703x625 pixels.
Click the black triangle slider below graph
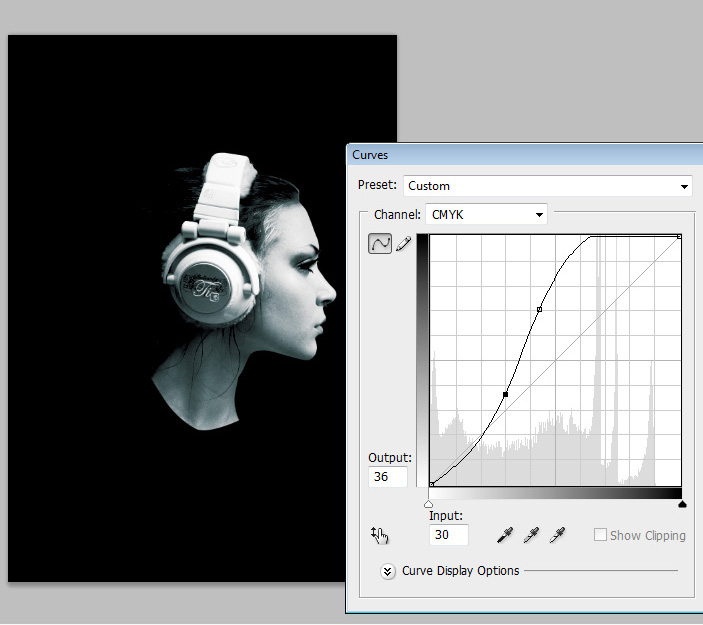[x=682, y=505]
